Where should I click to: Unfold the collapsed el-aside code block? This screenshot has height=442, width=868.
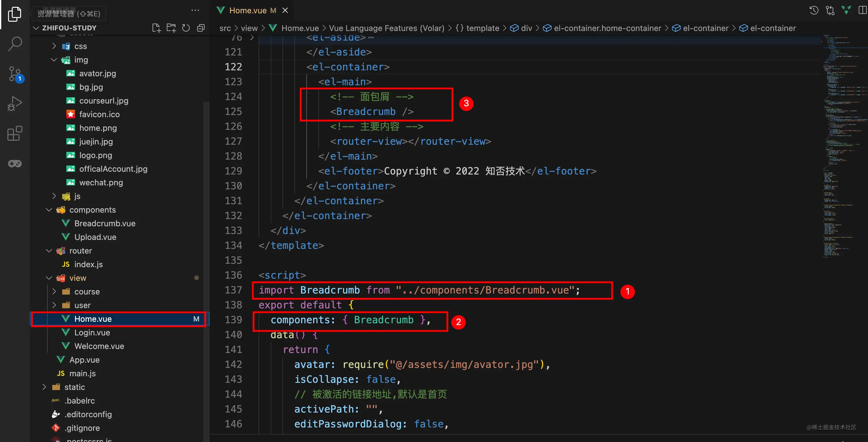252,38
